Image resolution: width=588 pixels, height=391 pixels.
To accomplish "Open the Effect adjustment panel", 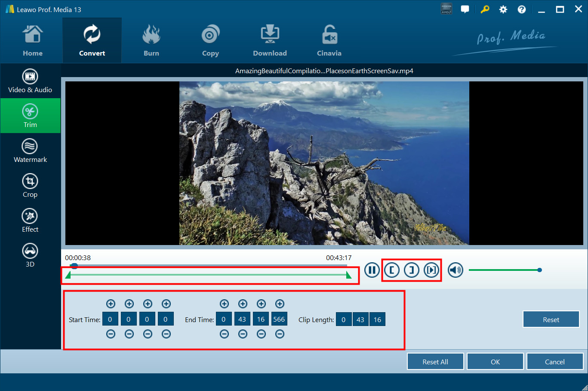I will tap(30, 220).
